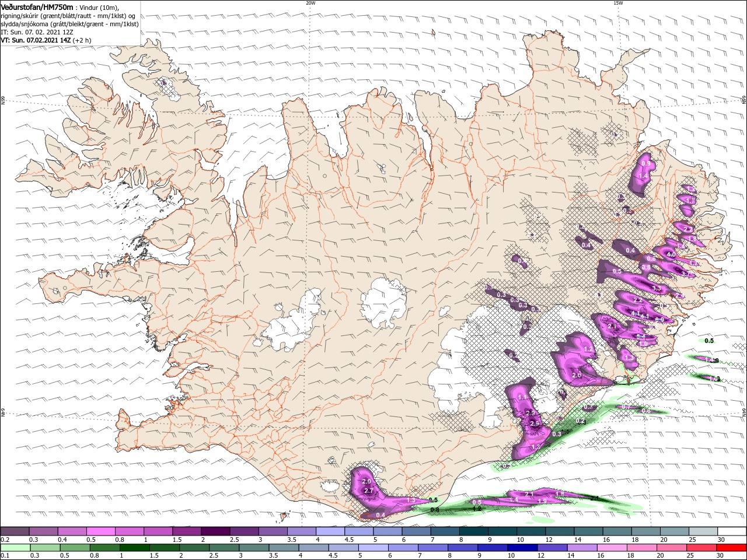Click the bold black '0.8' value offshore

pyautogui.click(x=435, y=510)
